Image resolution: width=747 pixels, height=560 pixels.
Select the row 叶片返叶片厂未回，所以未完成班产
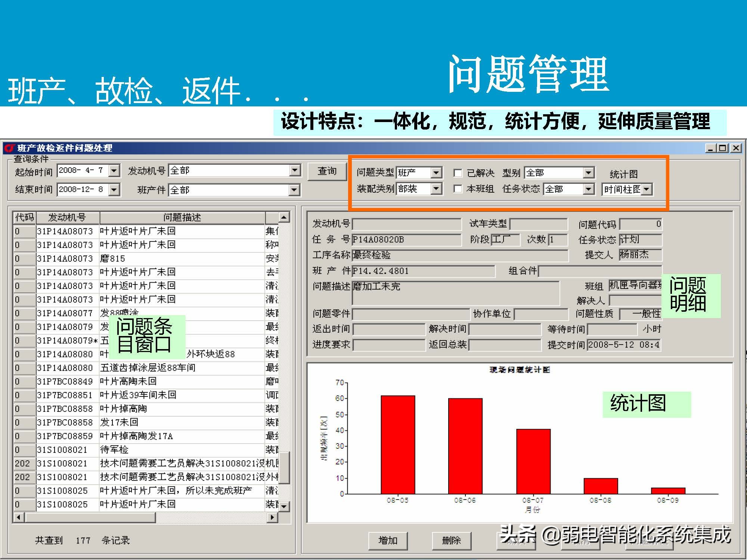[x=146, y=491]
